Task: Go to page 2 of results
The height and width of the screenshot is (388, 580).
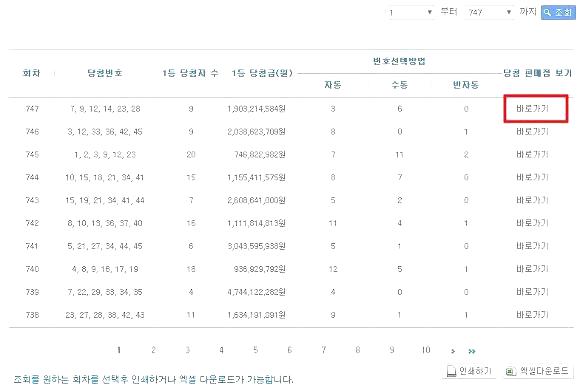Action: point(153,350)
